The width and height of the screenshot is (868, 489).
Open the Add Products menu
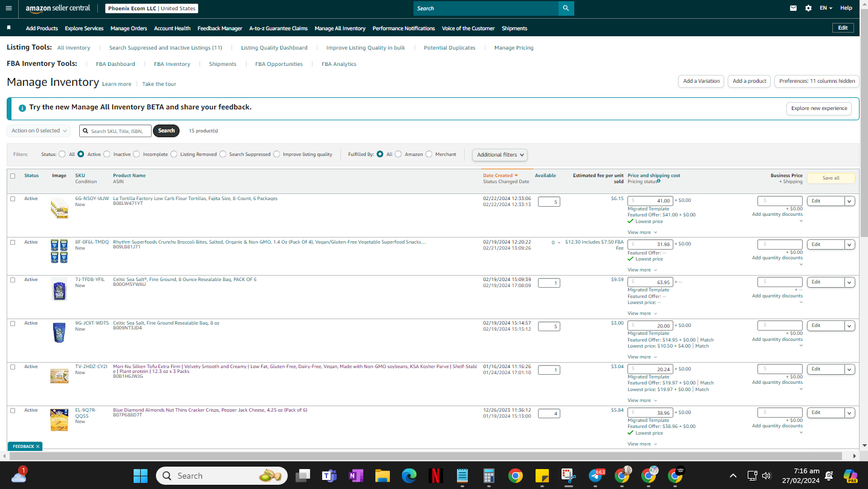click(x=42, y=28)
